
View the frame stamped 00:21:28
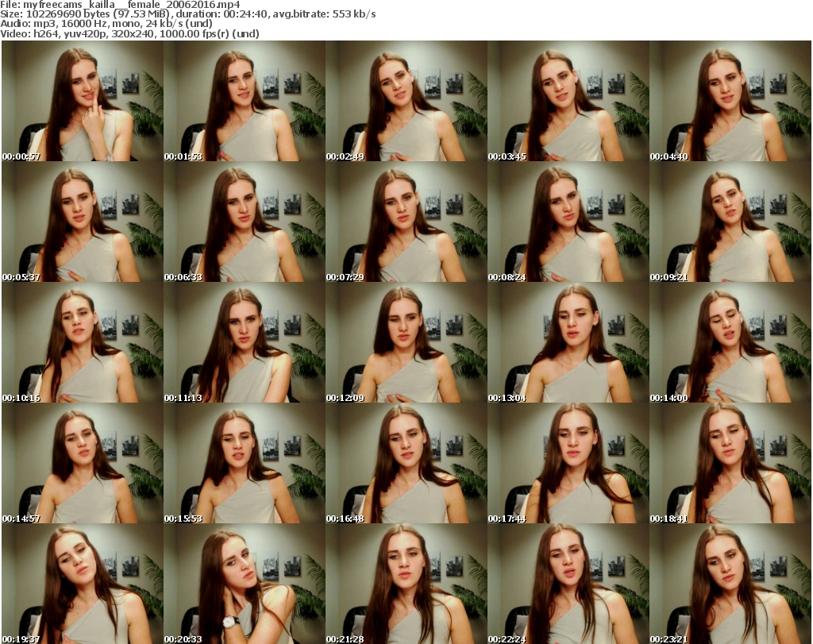(406, 584)
